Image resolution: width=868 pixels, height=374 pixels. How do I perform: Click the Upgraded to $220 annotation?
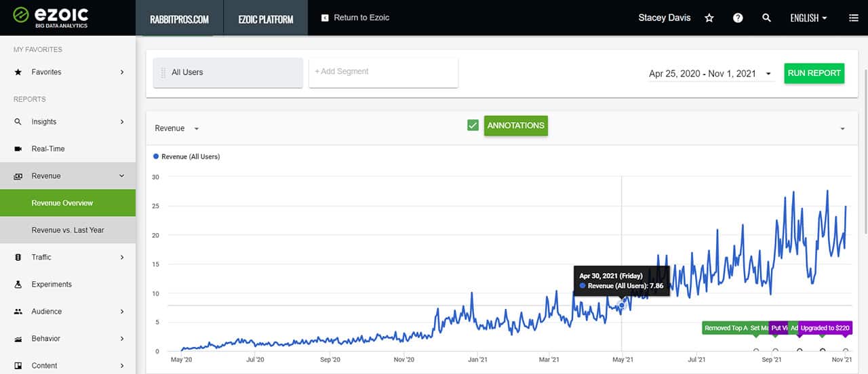click(825, 328)
